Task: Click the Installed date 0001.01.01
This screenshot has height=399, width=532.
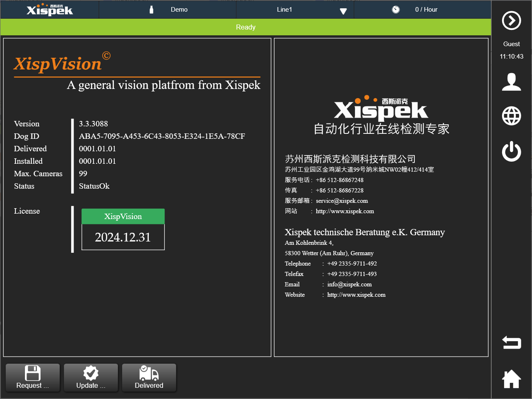Action: click(98, 161)
